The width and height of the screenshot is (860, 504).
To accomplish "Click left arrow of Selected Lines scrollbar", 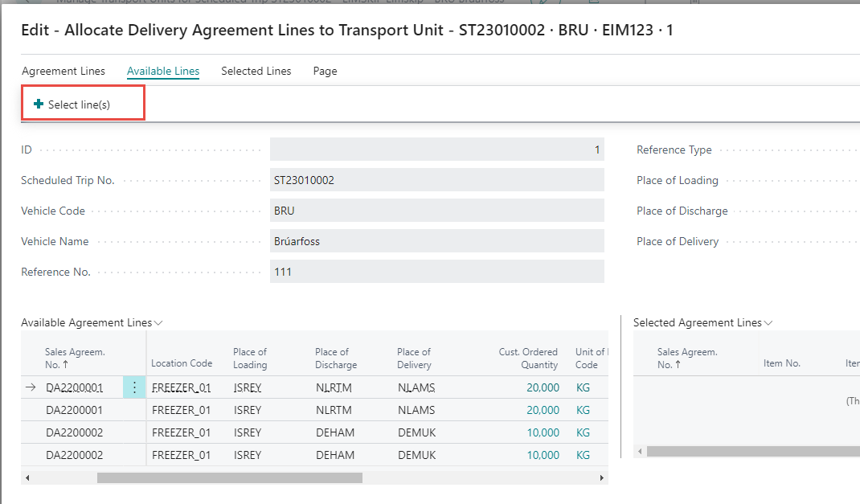I will [640, 452].
